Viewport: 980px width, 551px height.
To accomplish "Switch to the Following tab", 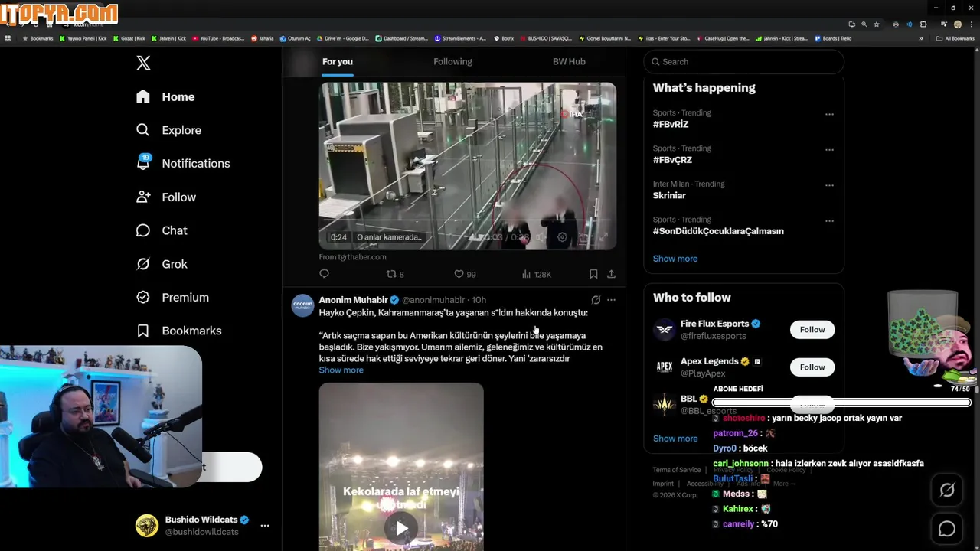I will [x=452, y=61].
